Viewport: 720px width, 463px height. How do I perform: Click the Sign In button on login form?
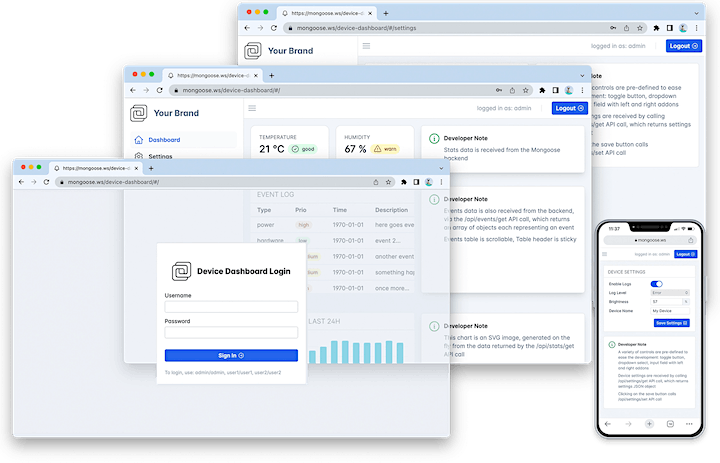(x=231, y=355)
